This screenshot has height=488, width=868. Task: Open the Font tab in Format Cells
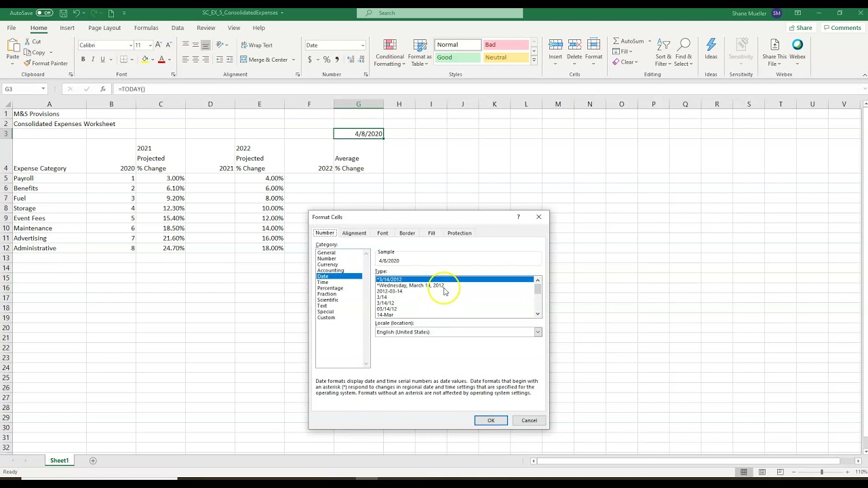[x=382, y=233]
